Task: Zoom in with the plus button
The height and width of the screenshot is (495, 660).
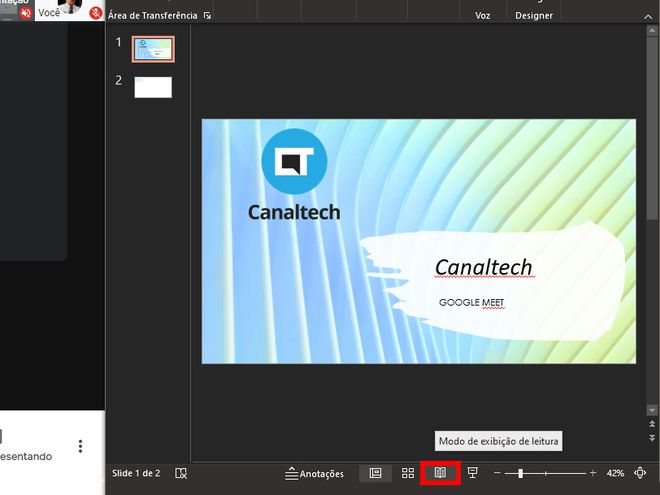Action: 593,473
